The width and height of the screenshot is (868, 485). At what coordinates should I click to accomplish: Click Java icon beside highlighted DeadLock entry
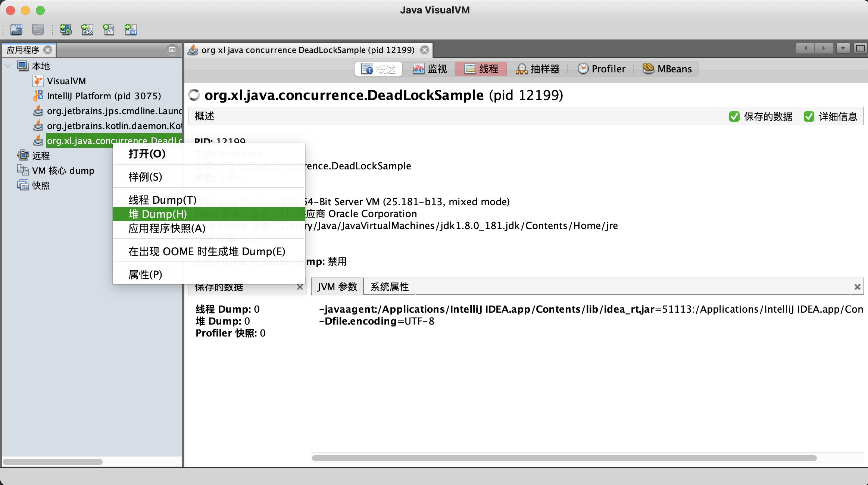pos(38,141)
